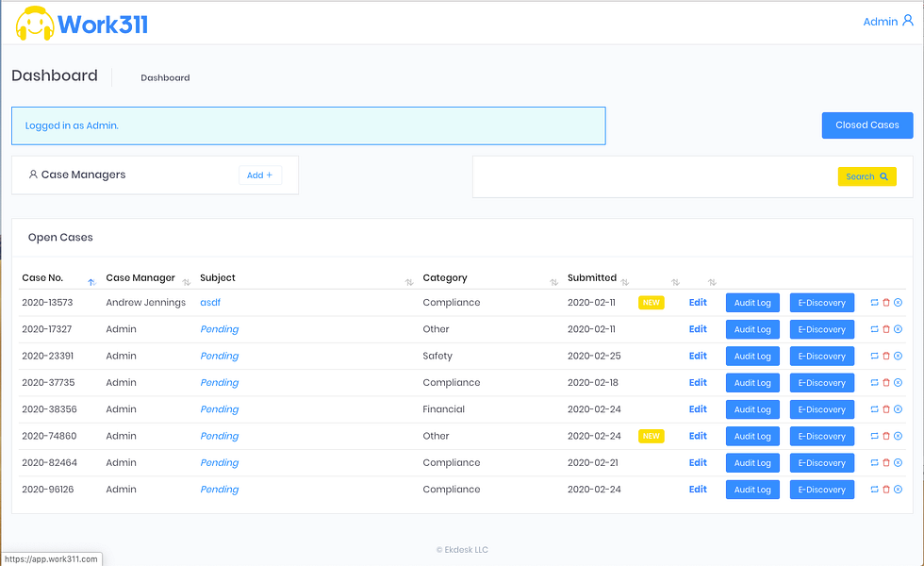Open E-Discovery for case 2020-96126

[822, 490]
